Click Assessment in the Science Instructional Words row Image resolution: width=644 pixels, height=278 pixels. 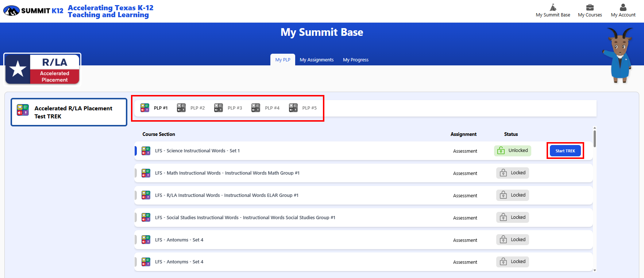point(465,151)
